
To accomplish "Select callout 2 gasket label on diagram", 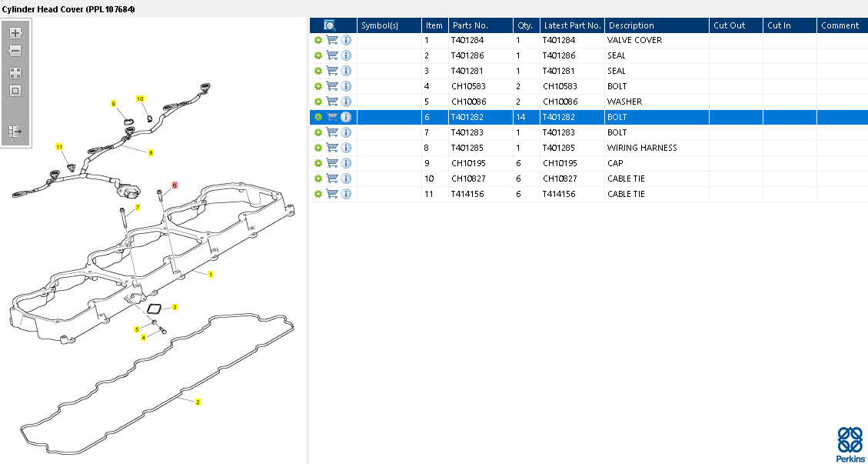I will [198, 402].
